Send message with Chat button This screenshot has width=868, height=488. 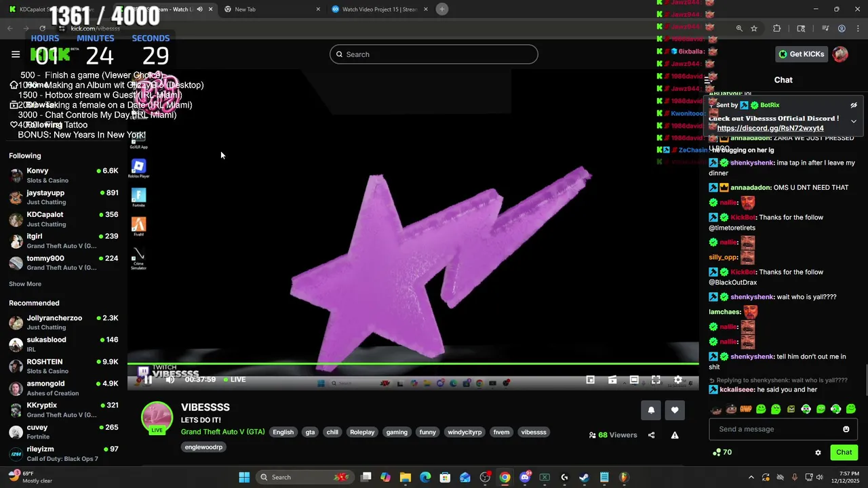point(844,452)
